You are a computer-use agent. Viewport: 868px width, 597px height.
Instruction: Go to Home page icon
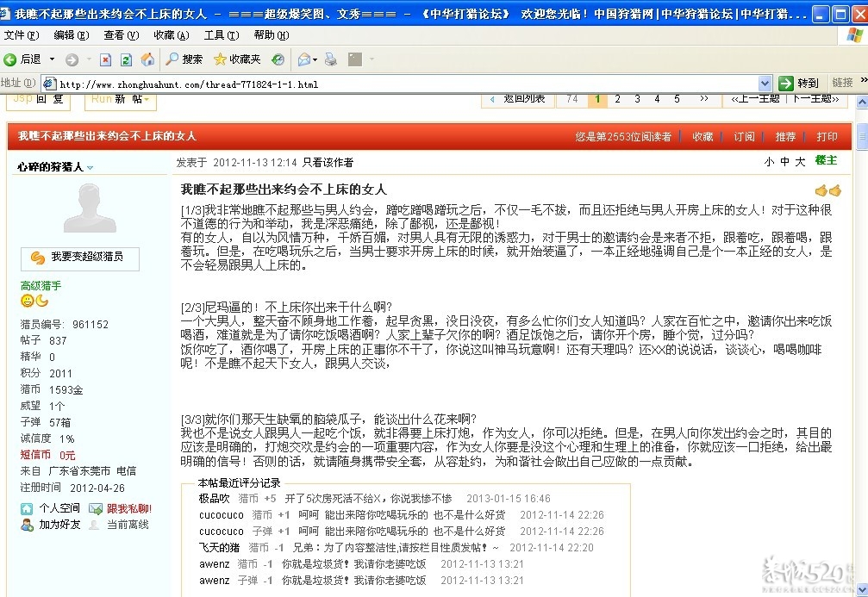[147, 59]
